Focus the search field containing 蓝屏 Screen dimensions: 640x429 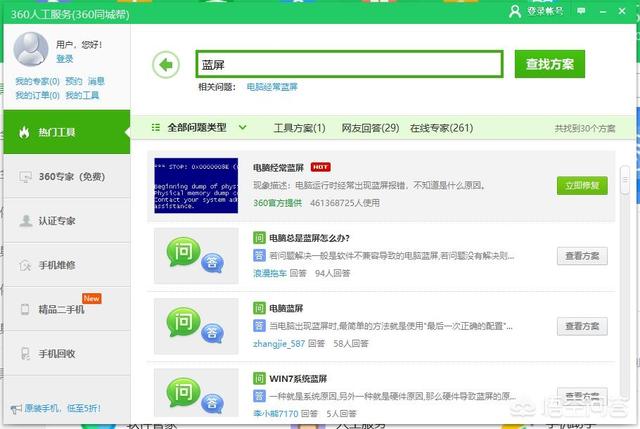tap(349, 64)
